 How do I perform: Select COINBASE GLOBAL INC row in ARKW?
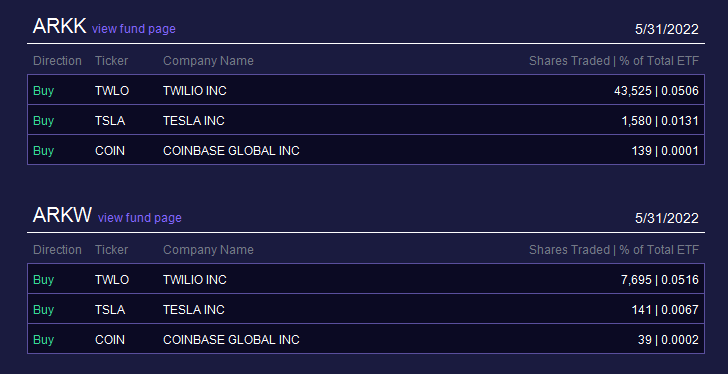click(x=366, y=339)
